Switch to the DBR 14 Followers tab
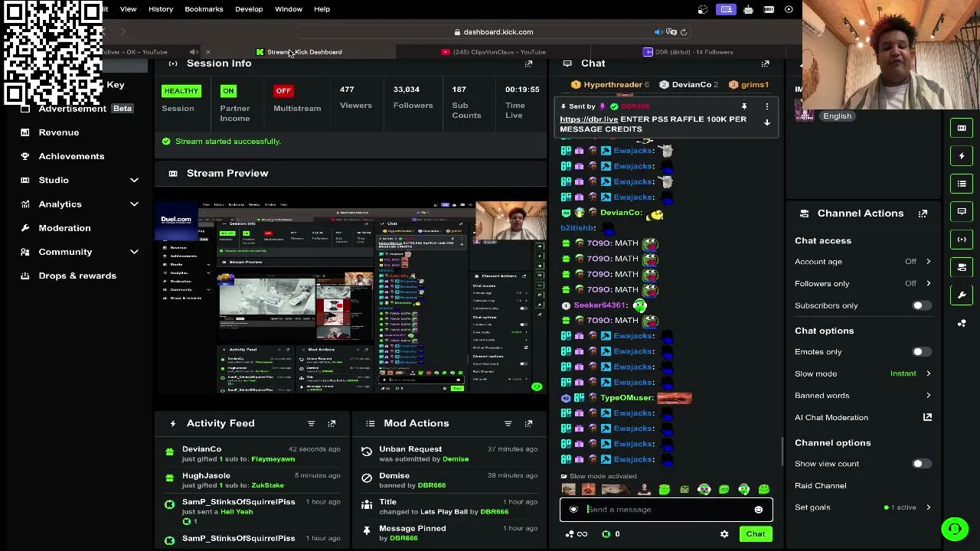980x551 pixels. point(688,52)
